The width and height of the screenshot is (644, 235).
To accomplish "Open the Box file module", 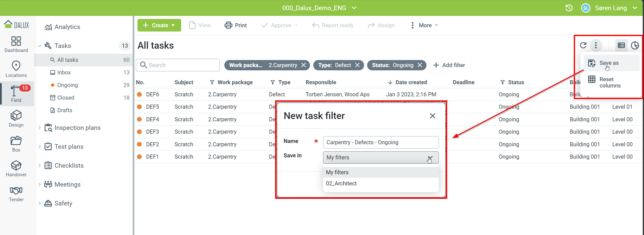I will pos(16,144).
